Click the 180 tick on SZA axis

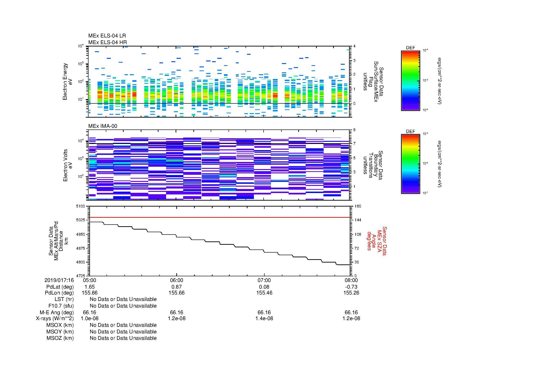(x=358, y=206)
